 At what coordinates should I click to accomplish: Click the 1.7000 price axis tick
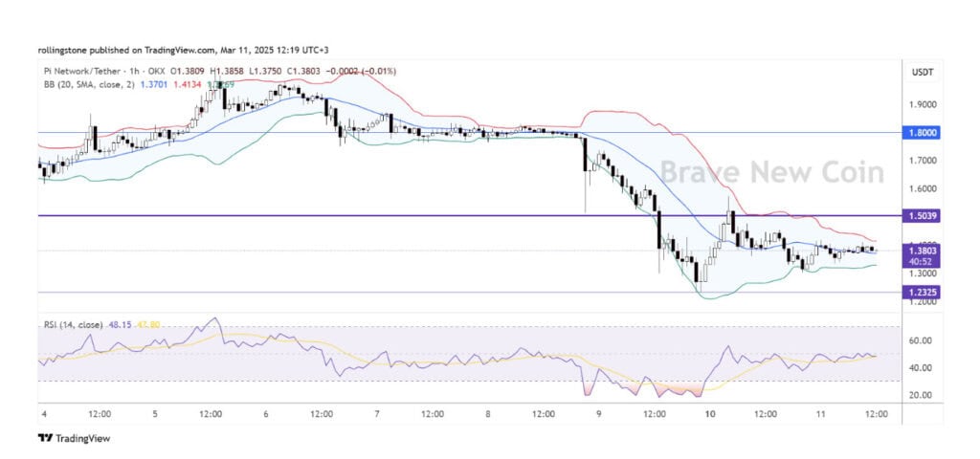tap(923, 161)
